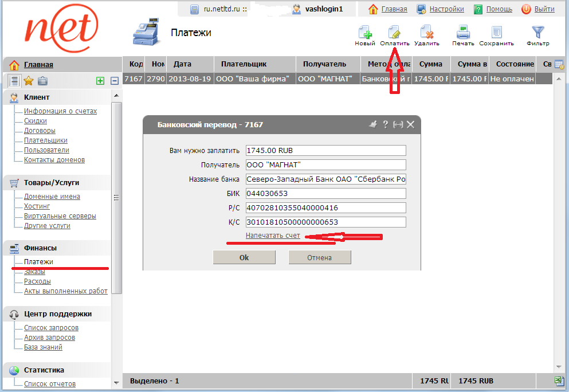Open the favorites star in sidebar

28,81
